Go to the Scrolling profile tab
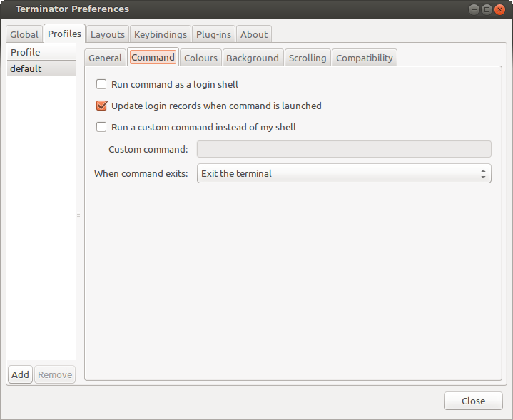 308,58
